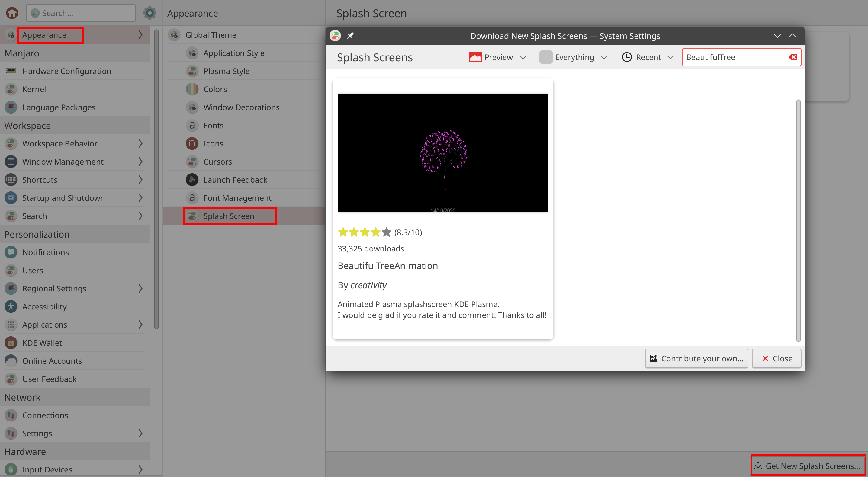Click the Search entry under Workspace
The width and height of the screenshot is (868, 477).
pos(75,216)
